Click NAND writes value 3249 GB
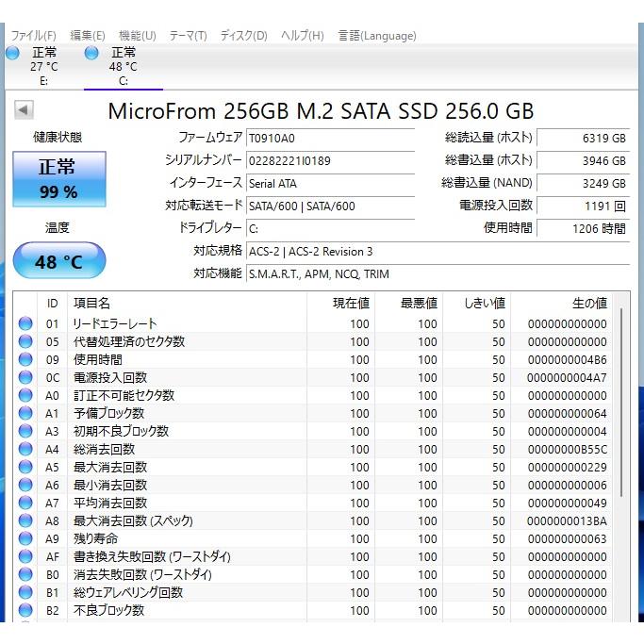Image resolution: width=644 pixels, height=644 pixels. coord(584,183)
